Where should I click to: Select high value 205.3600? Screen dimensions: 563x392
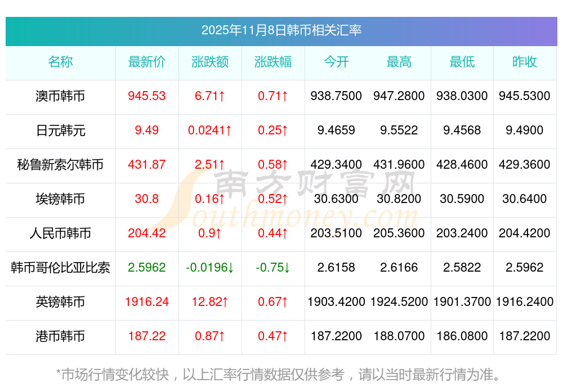399,233
